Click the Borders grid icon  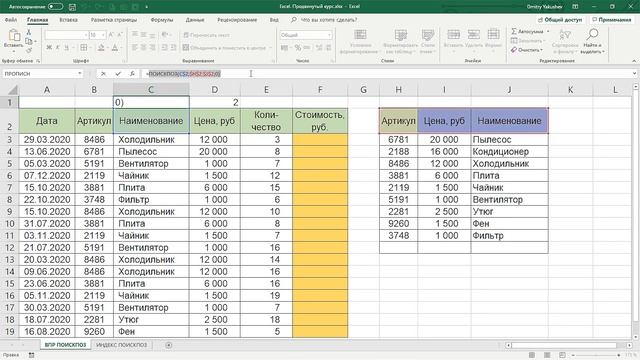pos(83,48)
